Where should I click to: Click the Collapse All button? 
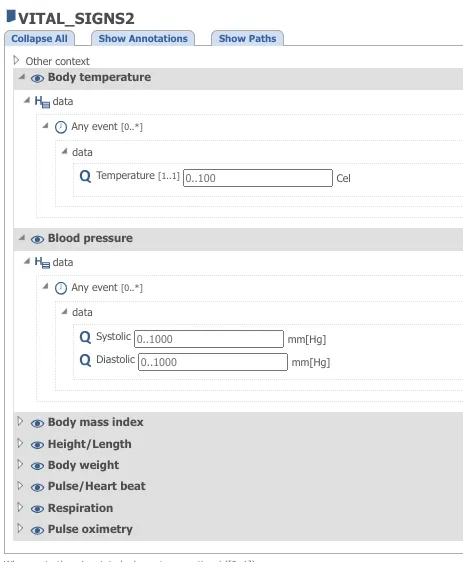coord(39,38)
